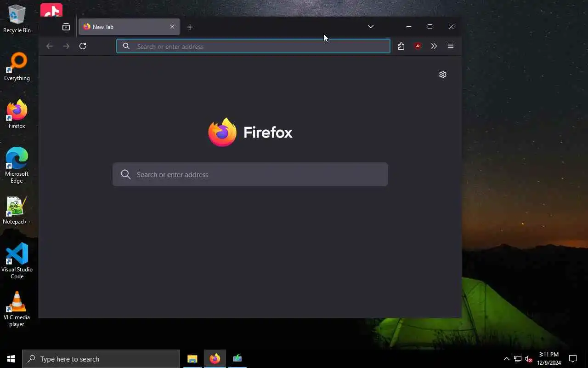The height and width of the screenshot is (368, 588).
Task: Open the network status tray icon
Action: tap(518, 359)
